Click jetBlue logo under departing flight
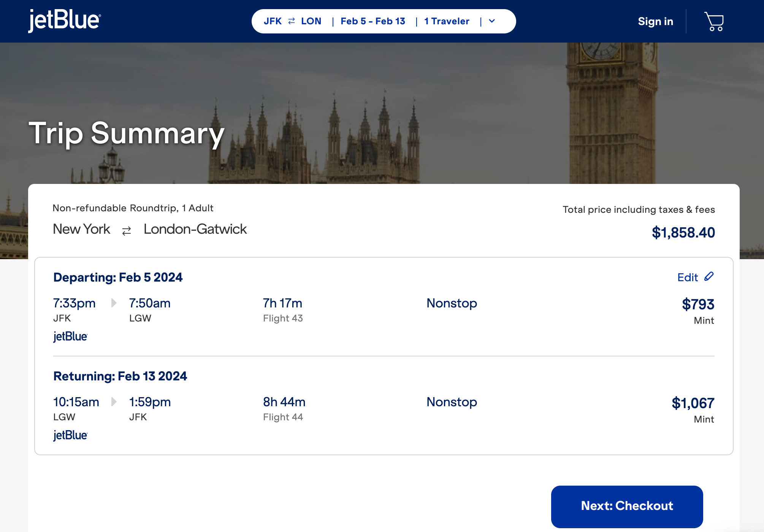The height and width of the screenshot is (532, 764). [70, 336]
